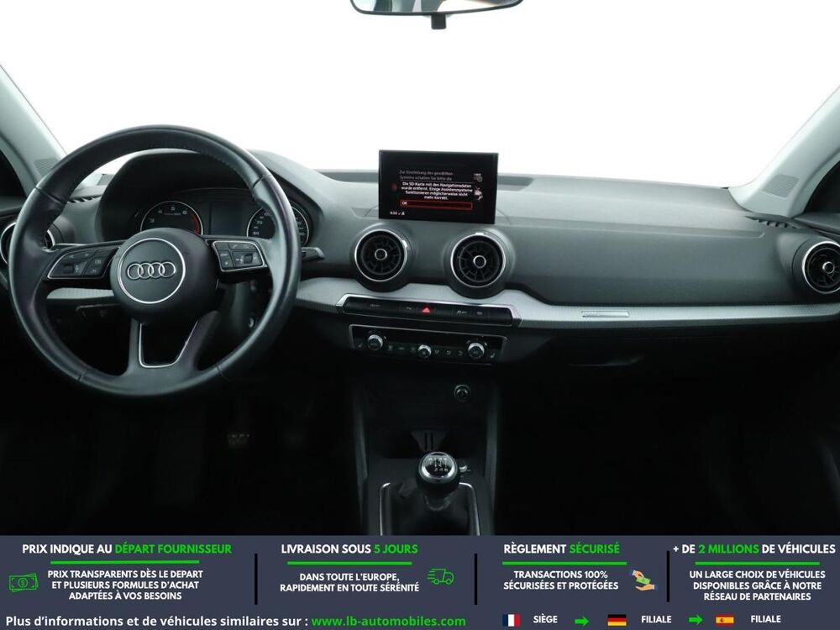Click the "UN LARGE CHOIX DE VÉHICULES" paragraph
The width and height of the screenshot is (840, 630).
point(757,585)
